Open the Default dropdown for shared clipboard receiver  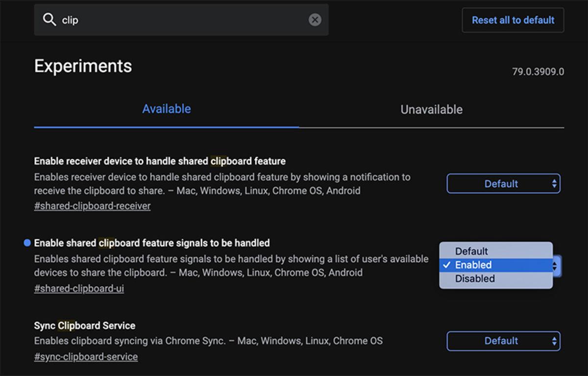tap(503, 183)
